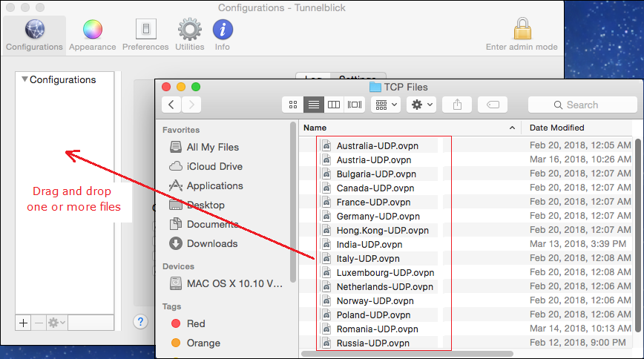Add a configuration with the plus button

point(24,323)
